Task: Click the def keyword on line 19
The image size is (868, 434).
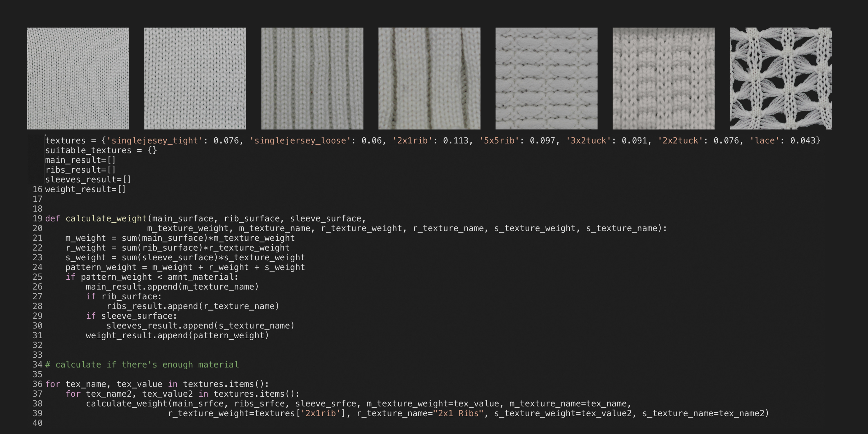Action: [53, 219]
